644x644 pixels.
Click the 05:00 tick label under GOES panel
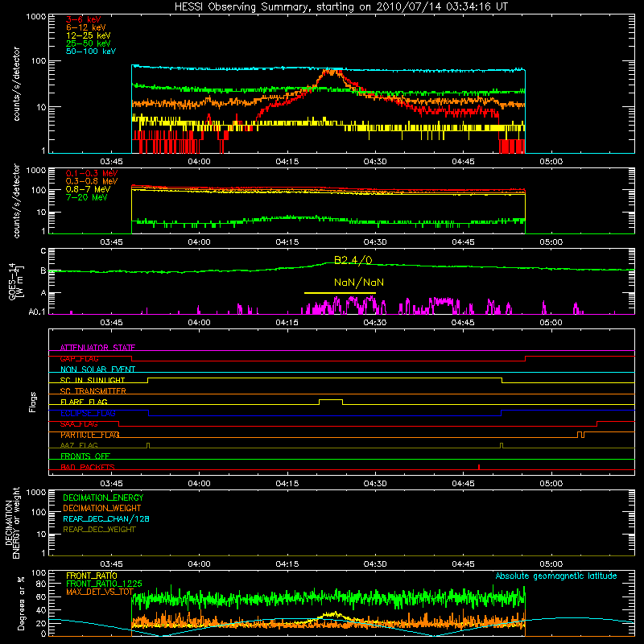click(x=551, y=323)
